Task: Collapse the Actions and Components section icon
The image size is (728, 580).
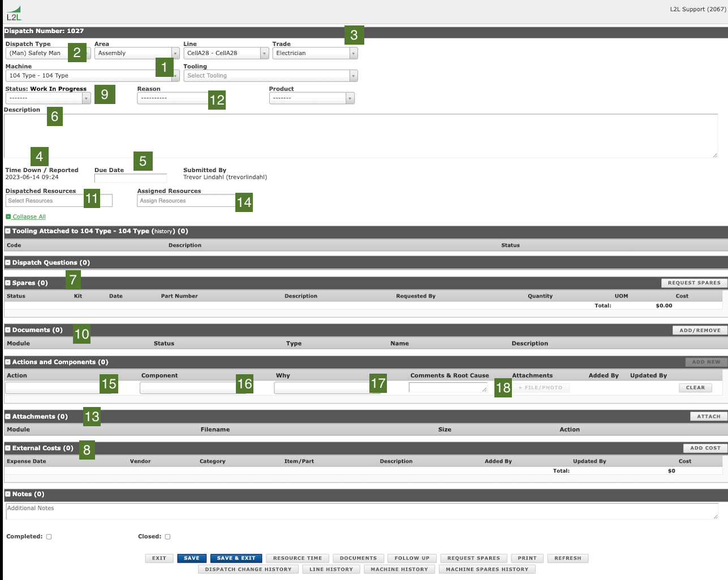Action: tap(7, 362)
